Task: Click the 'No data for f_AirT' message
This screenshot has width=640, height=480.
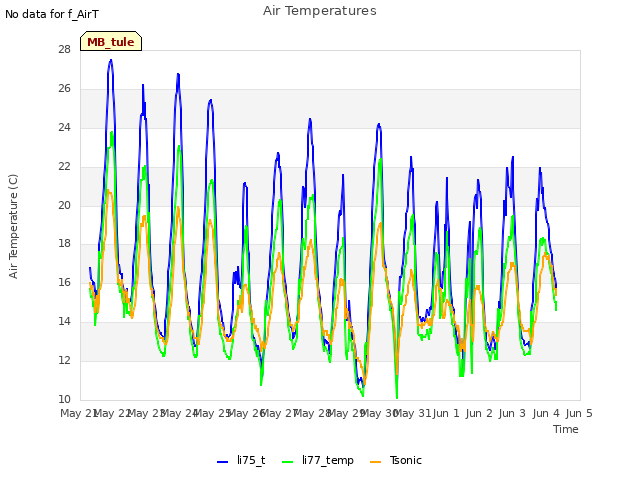Action: 52,14
